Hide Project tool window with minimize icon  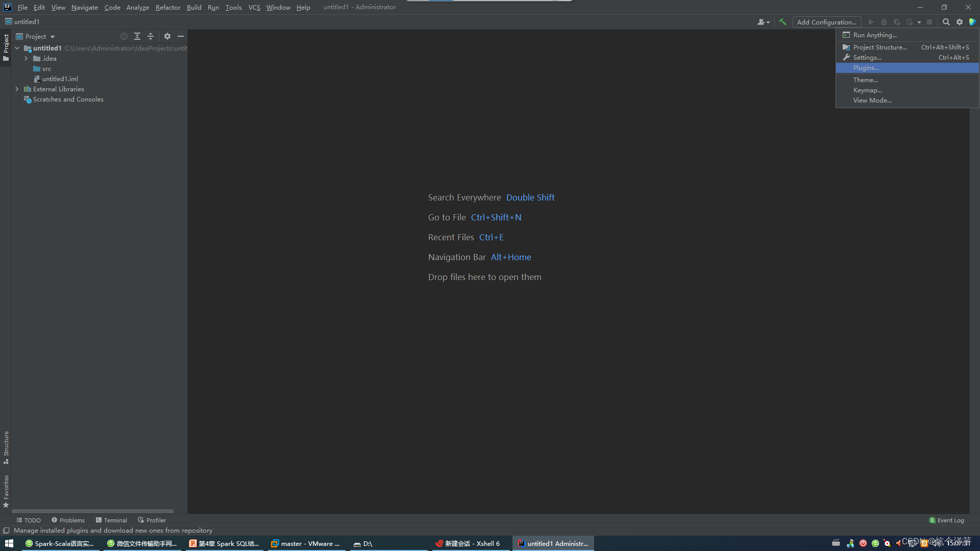pyautogui.click(x=181, y=36)
